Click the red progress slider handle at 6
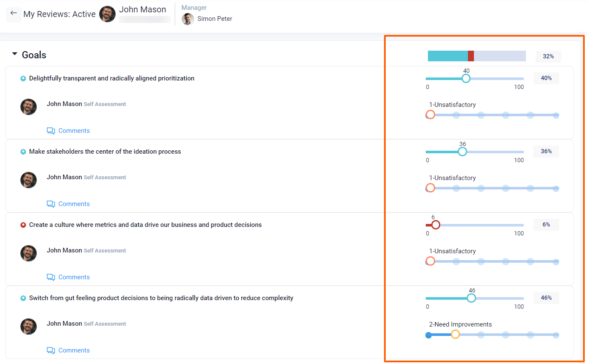 (x=436, y=225)
